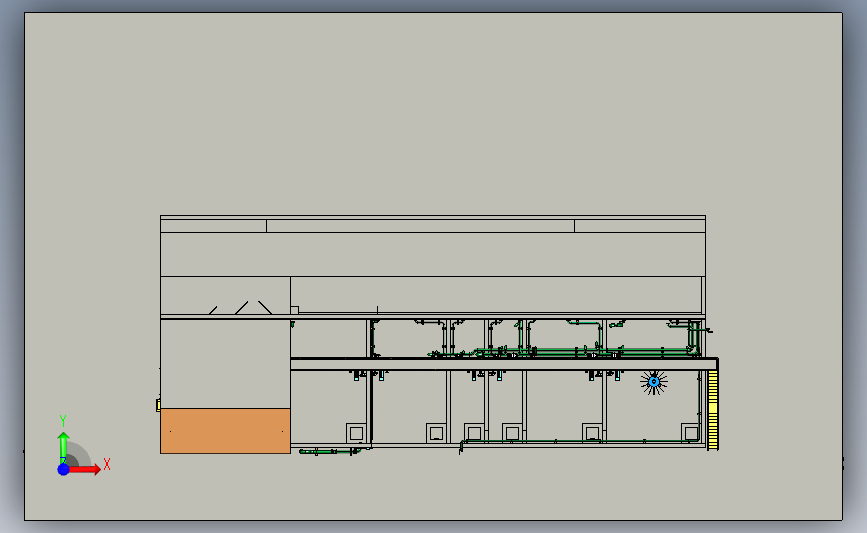This screenshot has width=867, height=533.
Task: Click the thick horizontal slab beam
Action: pyautogui.click(x=504, y=364)
